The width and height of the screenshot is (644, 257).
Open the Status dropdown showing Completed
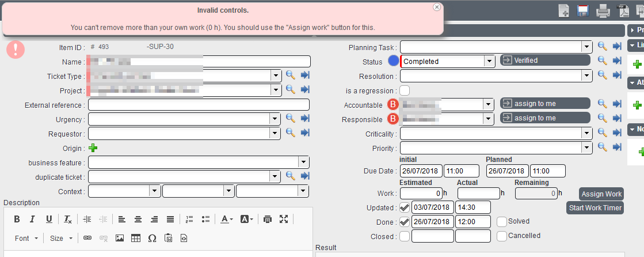coord(489,61)
